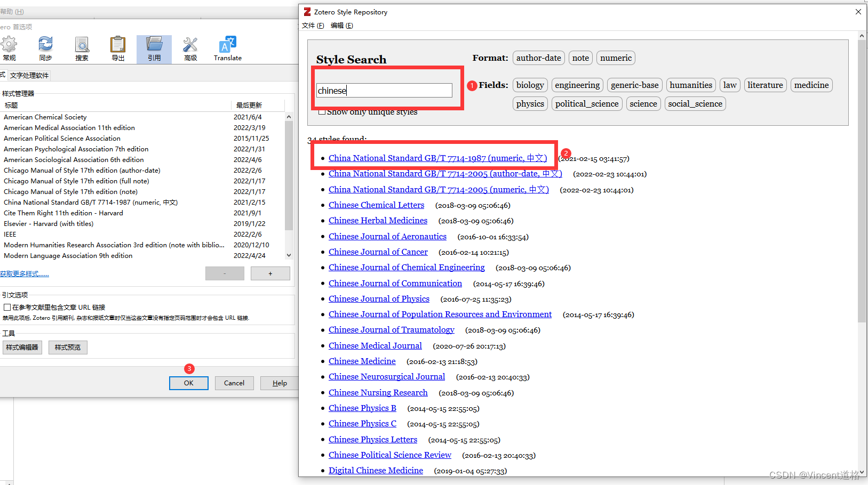
Task: Open the 编辑 menu in Style Repository
Action: click(x=341, y=26)
